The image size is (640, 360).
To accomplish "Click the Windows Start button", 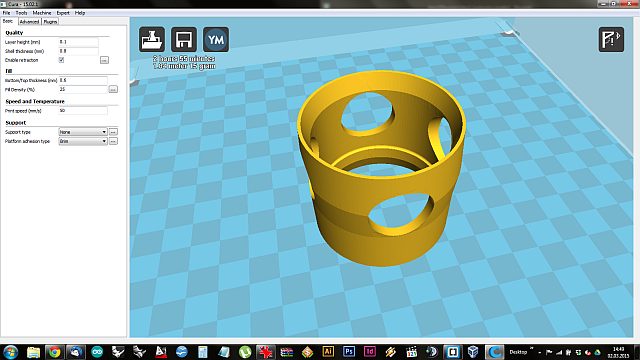I will click(11, 352).
